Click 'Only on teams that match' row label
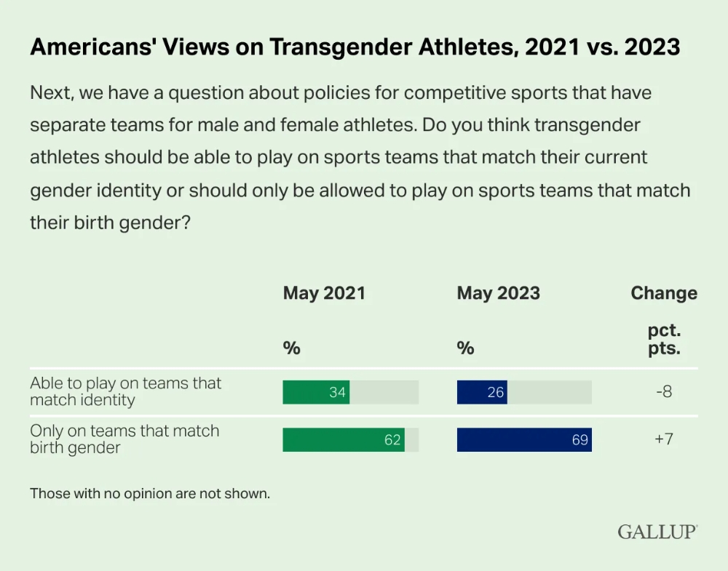The image size is (728, 571). click(124, 439)
